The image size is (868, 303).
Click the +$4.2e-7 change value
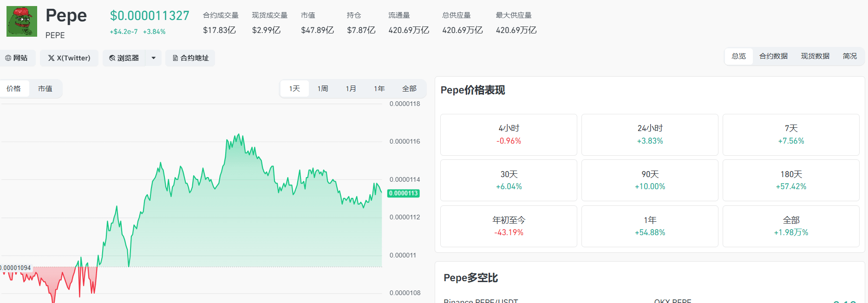[124, 32]
